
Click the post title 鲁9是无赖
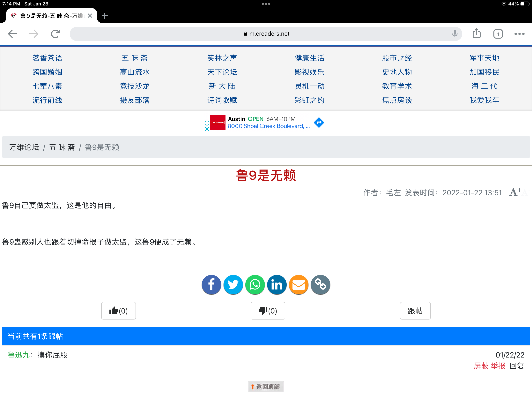tap(266, 175)
